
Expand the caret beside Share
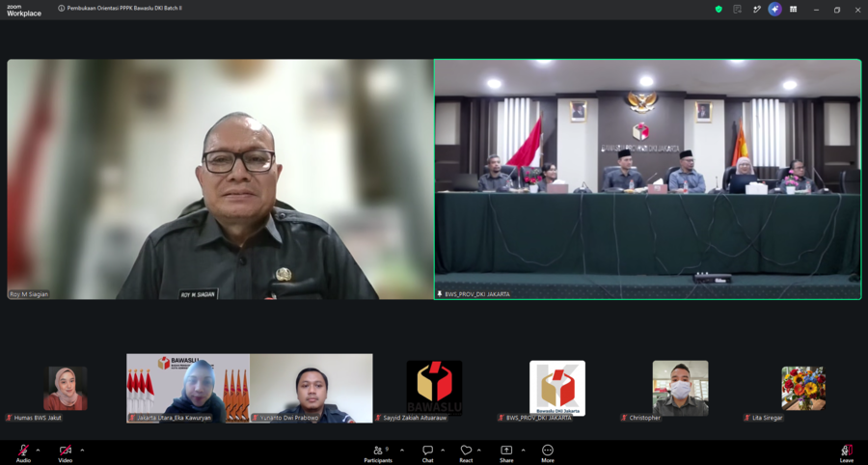point(523,451)
